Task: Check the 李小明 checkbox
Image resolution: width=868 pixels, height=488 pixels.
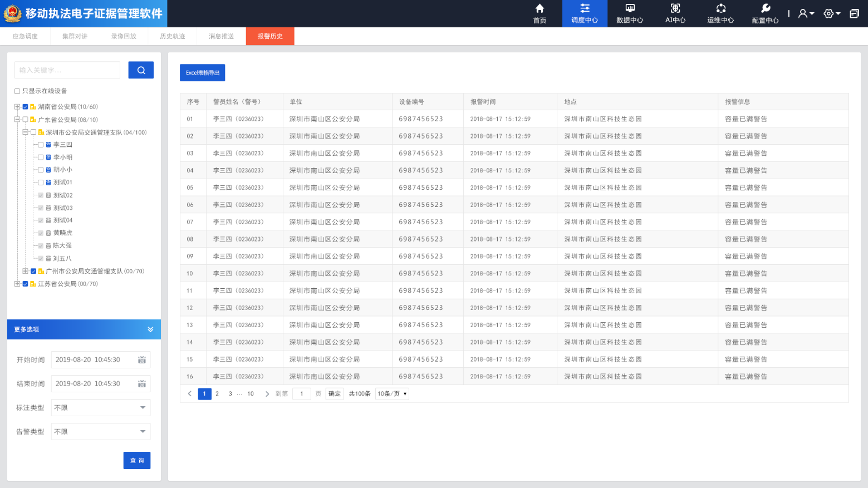Action: pos(41,157)
